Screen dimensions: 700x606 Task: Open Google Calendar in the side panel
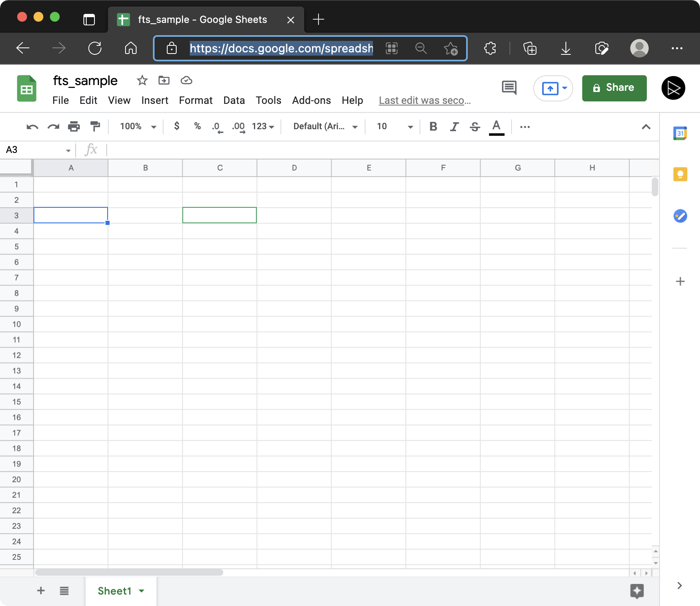tap(680, 132)
